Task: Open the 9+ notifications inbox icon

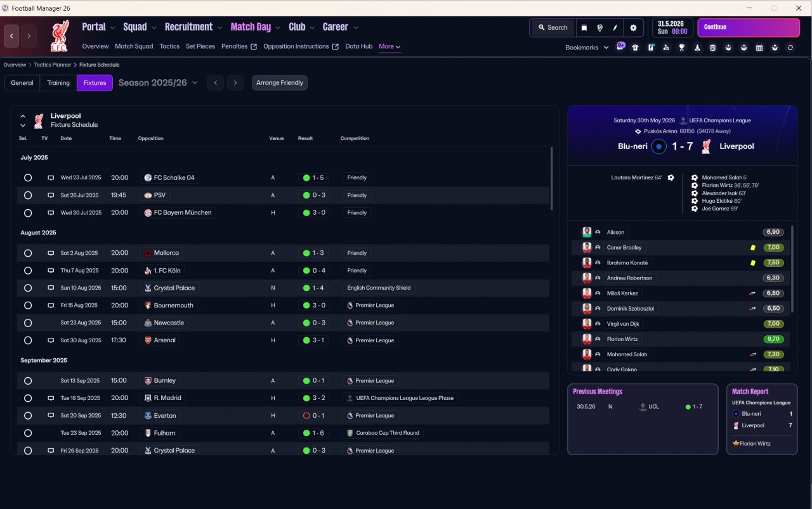Action: 620,47
